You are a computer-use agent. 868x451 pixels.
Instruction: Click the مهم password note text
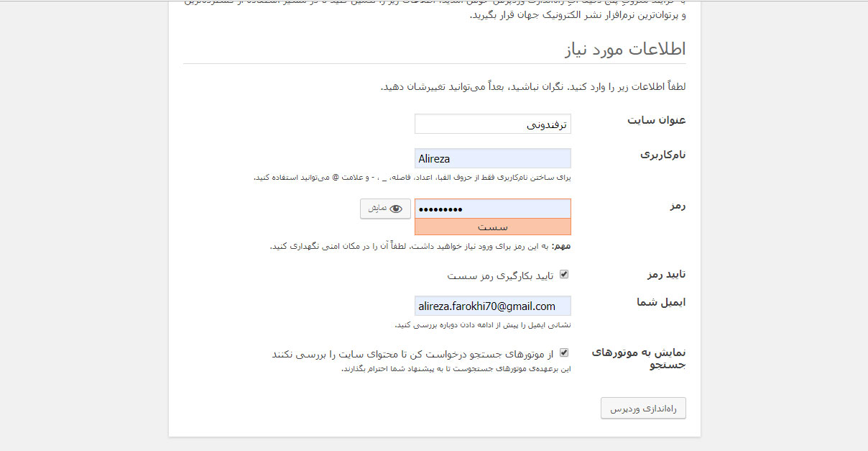pos(420,247)
